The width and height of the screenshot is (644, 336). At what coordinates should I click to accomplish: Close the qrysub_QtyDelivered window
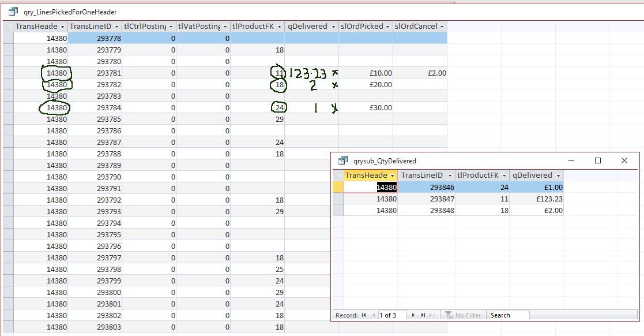(624, 161)
